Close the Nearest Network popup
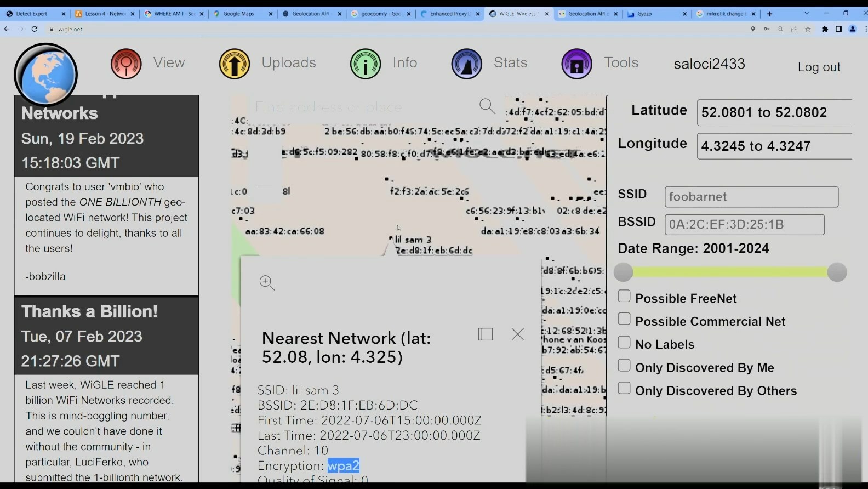This screenshot has width=868, height=489. 518,334
